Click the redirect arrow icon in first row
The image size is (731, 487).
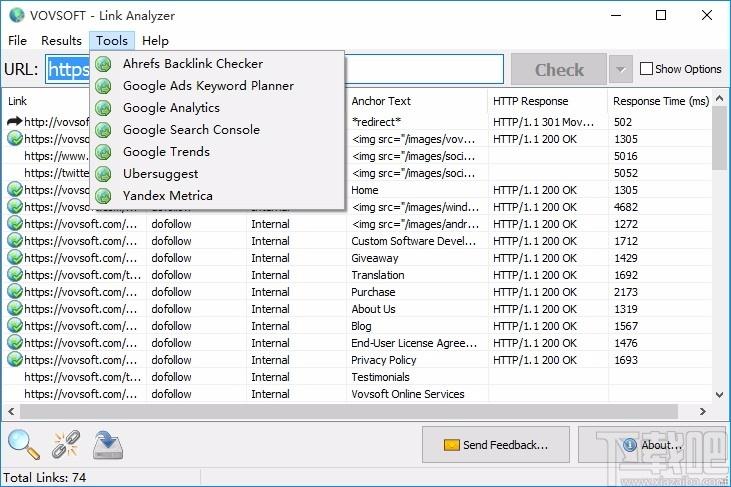[14, 122]
